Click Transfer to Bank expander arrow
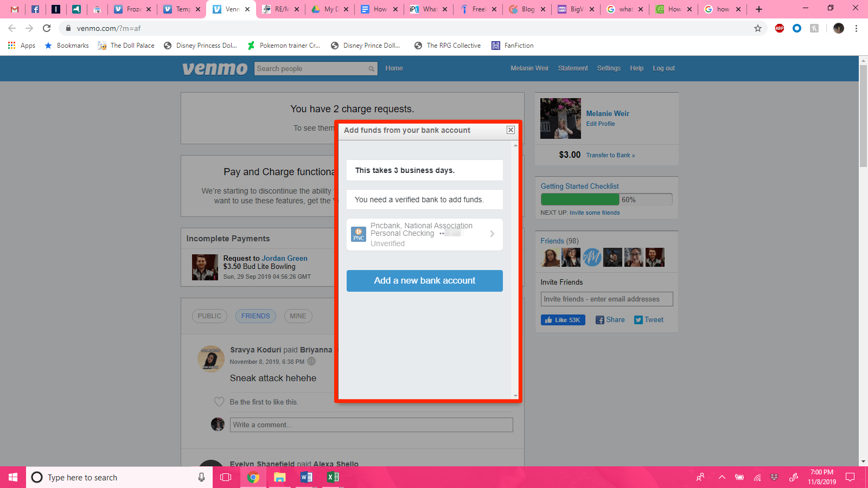Screen dimensions: 868x488 pos(634,155)
